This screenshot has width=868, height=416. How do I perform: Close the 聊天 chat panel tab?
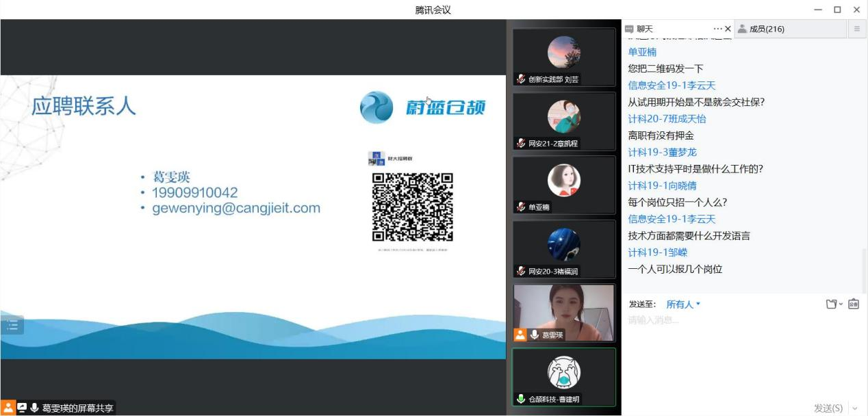(728, 29)
